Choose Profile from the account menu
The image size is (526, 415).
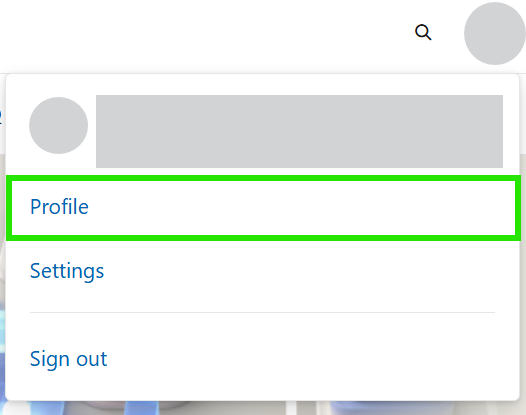(263, 207)
